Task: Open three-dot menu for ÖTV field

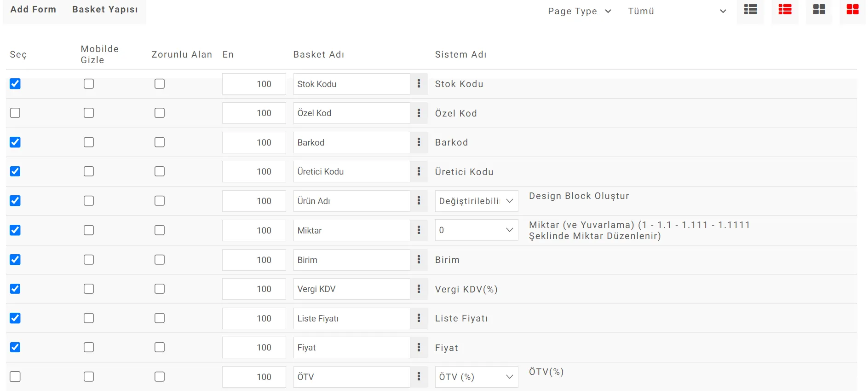Action: [419, 377]
